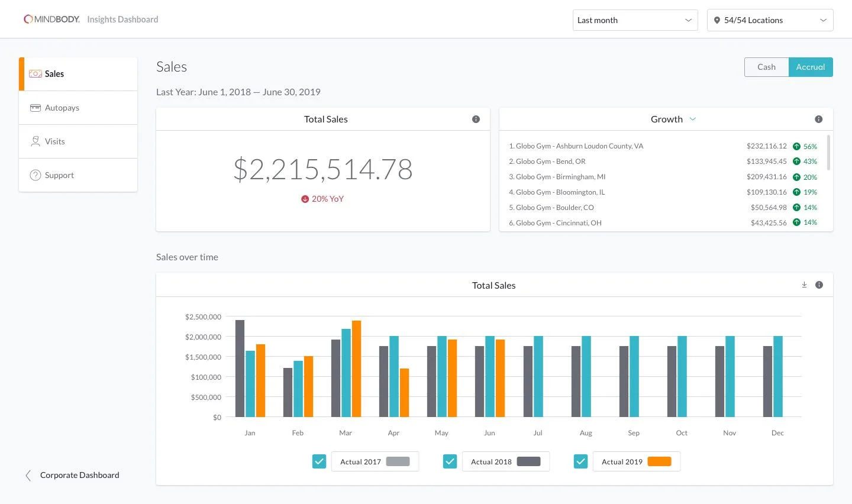Image resolution: width=852 pixels, height=504 pixels.
Task: Click the Insights Dashboard title
Action: point(122,20)
